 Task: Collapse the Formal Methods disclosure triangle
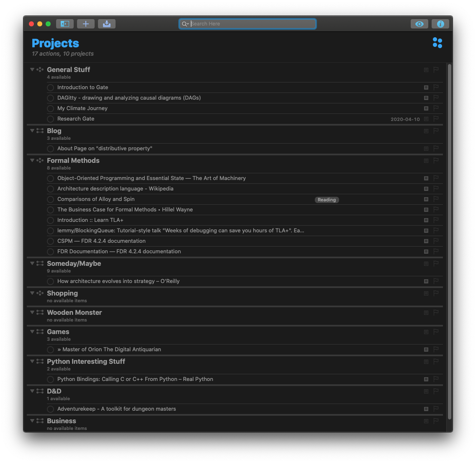[x=32, y=160]
